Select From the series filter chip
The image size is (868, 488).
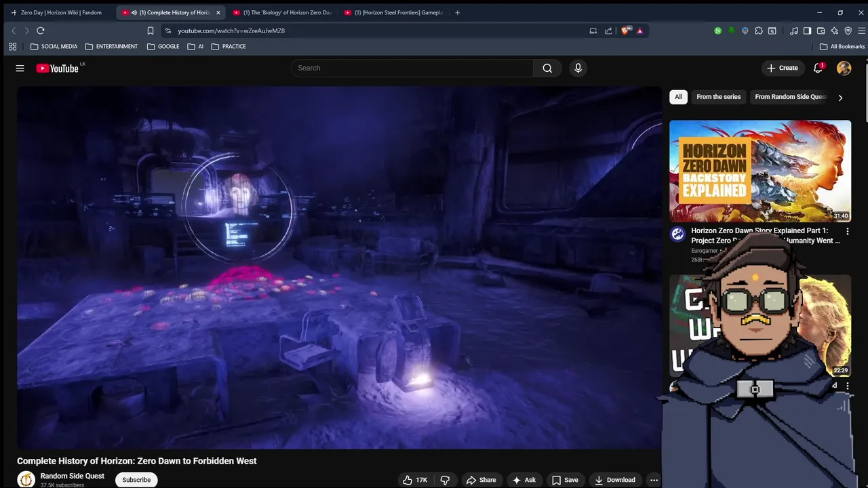tap(718, 97)
